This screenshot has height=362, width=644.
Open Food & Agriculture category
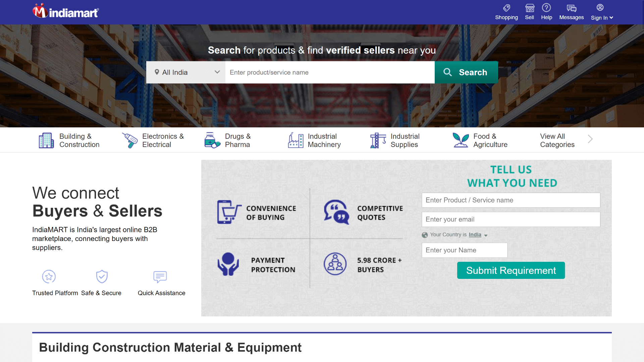(480, 140)
